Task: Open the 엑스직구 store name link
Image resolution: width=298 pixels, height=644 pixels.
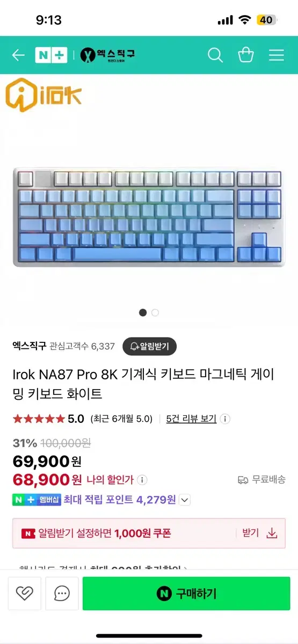Action: (x=29, y=346)
